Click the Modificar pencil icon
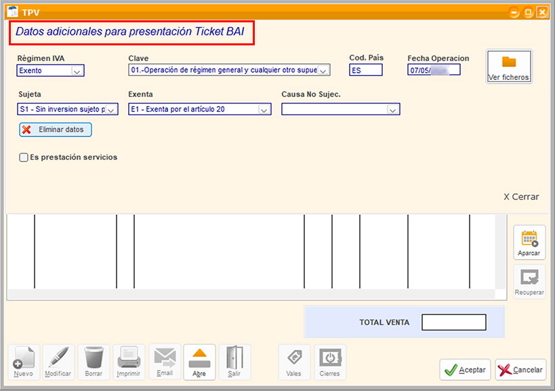This screenshot has width=555, height=392. coord(58,362)
